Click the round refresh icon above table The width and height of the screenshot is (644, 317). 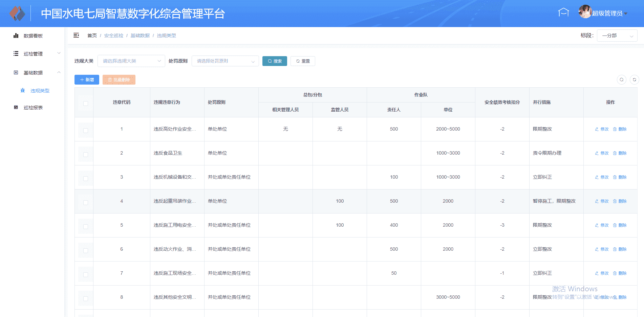click(634, 80)
